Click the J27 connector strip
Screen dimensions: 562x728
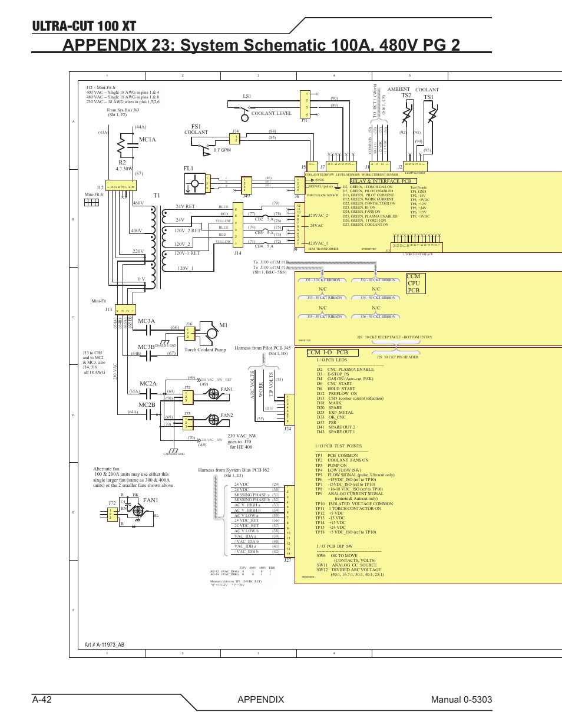pyautogui.click(x=289, y=522)
